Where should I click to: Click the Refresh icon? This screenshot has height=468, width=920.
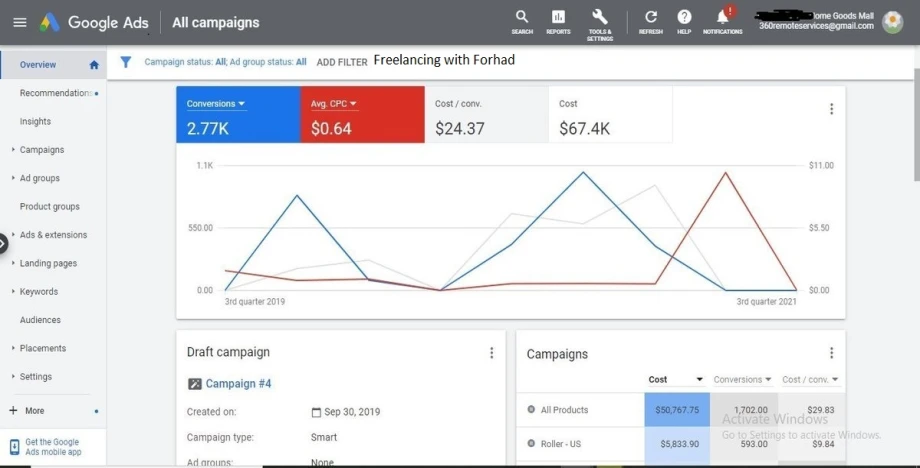point(651,19)
